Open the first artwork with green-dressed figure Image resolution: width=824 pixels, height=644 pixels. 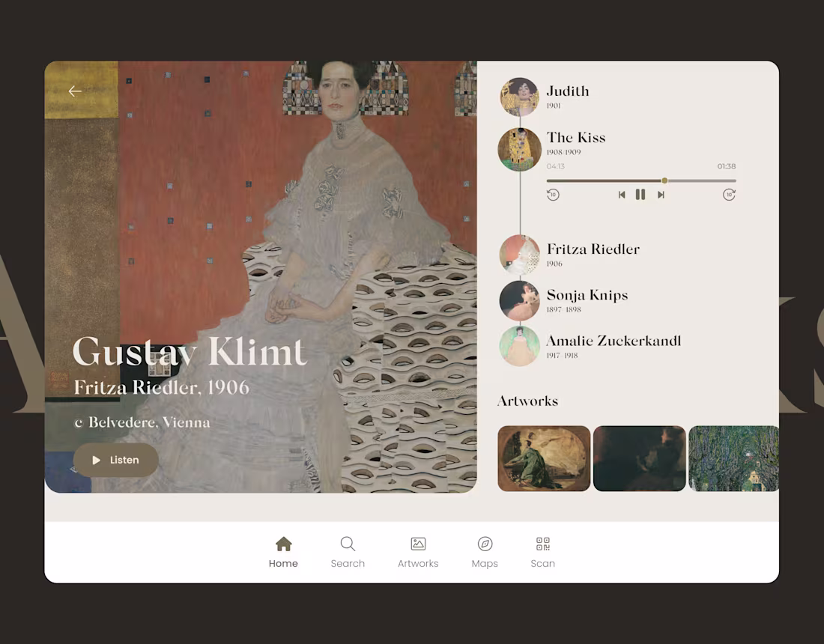[x=544, y=458]
